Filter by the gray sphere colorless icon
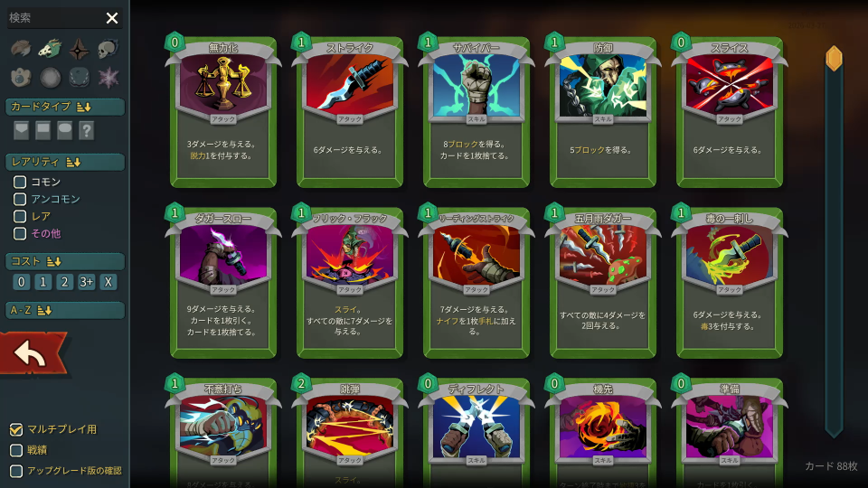The height and width of the screenshot is (488, 868). (50, 78)
